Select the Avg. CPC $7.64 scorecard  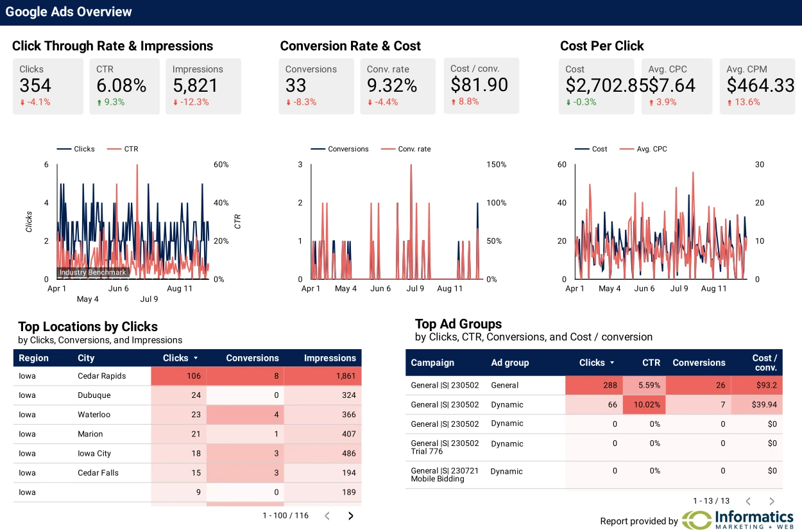(677, 87)
